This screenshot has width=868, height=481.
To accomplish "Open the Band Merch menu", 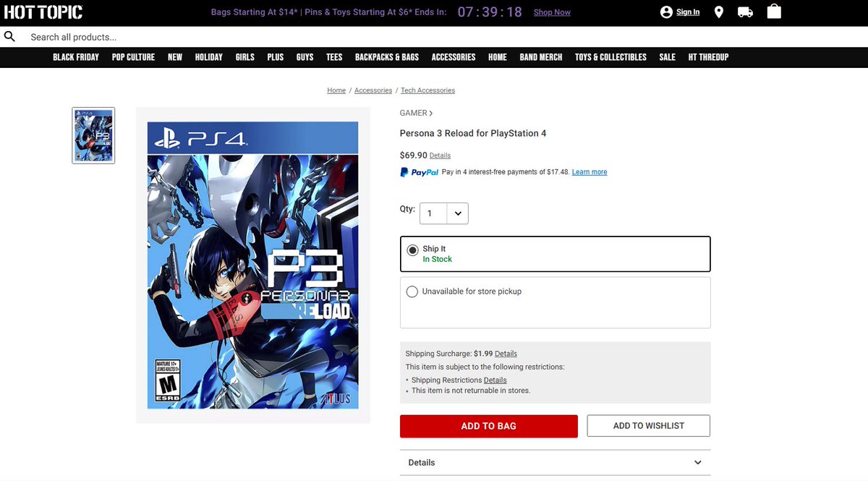I will [541, 57].
